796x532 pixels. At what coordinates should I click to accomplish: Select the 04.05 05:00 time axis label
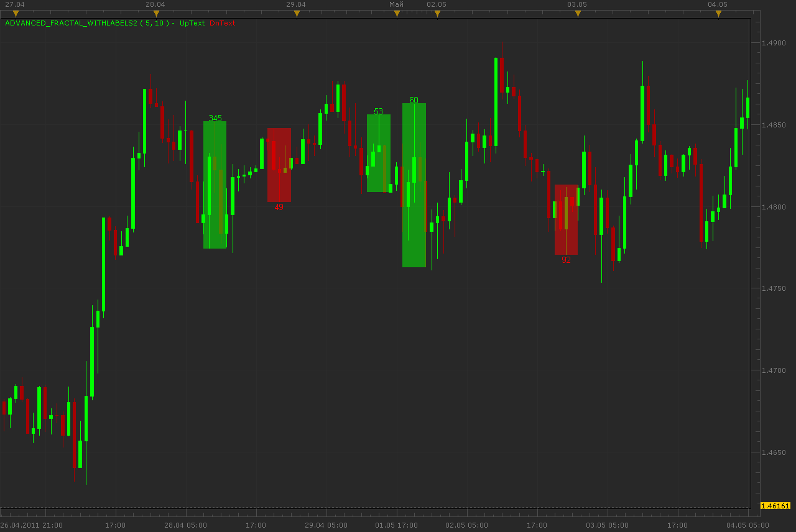point(747,525)
